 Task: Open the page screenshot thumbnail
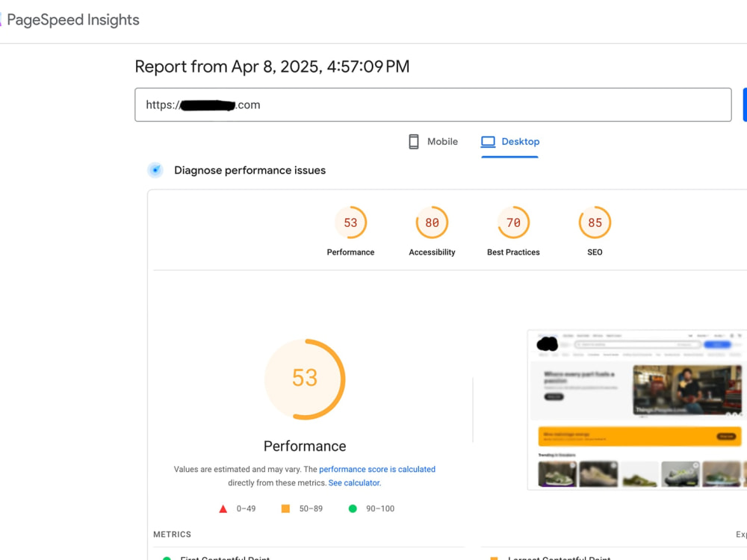click(x=637, y=409)
